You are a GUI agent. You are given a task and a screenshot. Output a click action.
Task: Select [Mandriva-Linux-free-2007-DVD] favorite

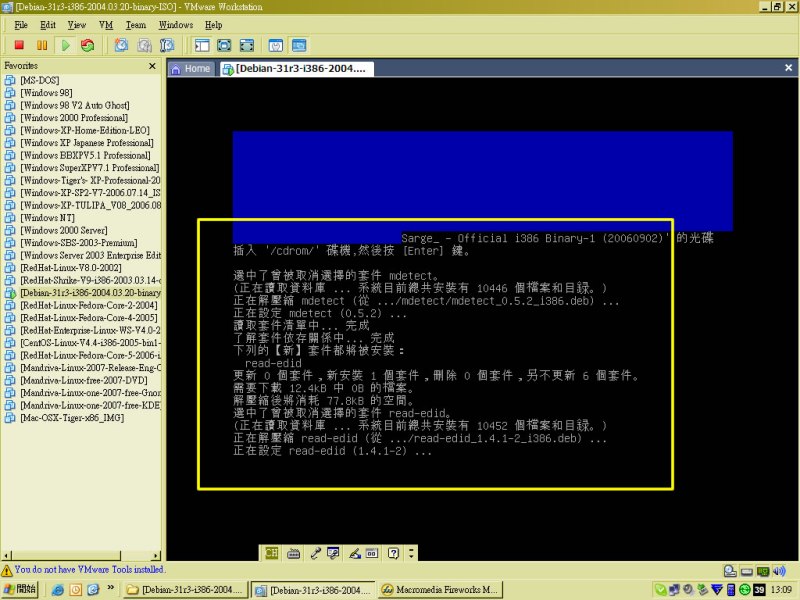(84, 380)
